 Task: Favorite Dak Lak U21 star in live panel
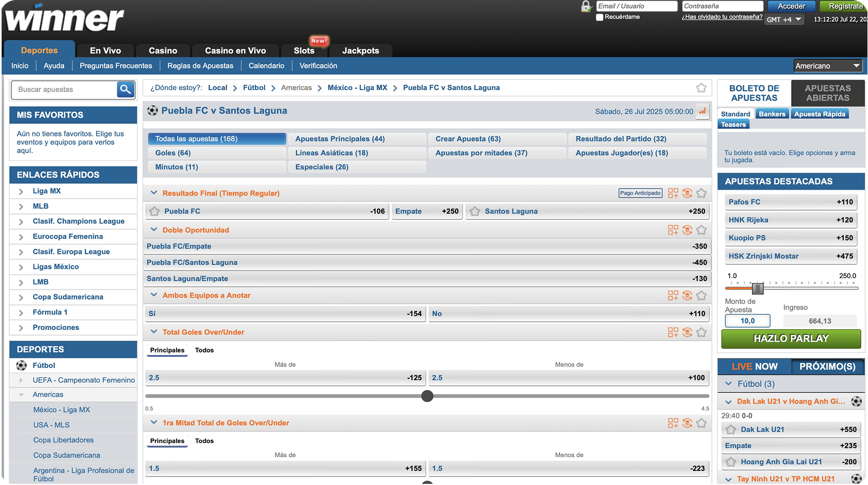(x=731, y=429)
